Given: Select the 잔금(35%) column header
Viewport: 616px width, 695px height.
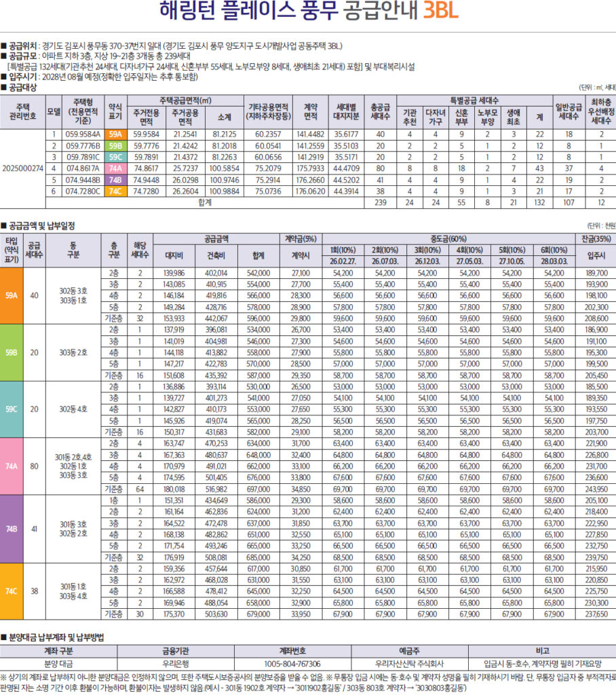Looking at the screenshot, I should click(597, 238).
